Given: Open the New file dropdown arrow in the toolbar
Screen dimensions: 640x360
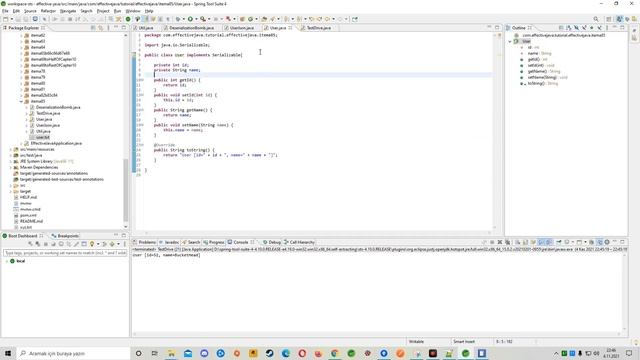Looking at the screenshot, I should 11,19.
